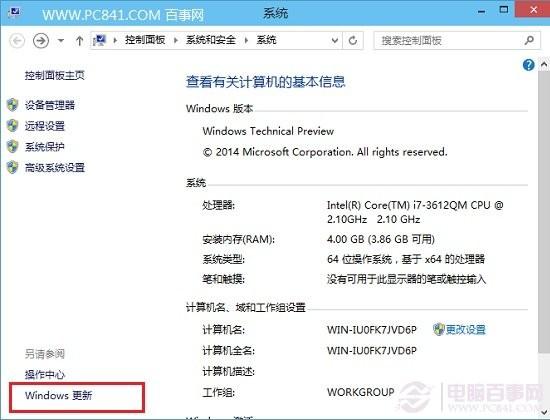
Task: Select 系统和安全 in the address bar
Action: (x=210, y=40)
